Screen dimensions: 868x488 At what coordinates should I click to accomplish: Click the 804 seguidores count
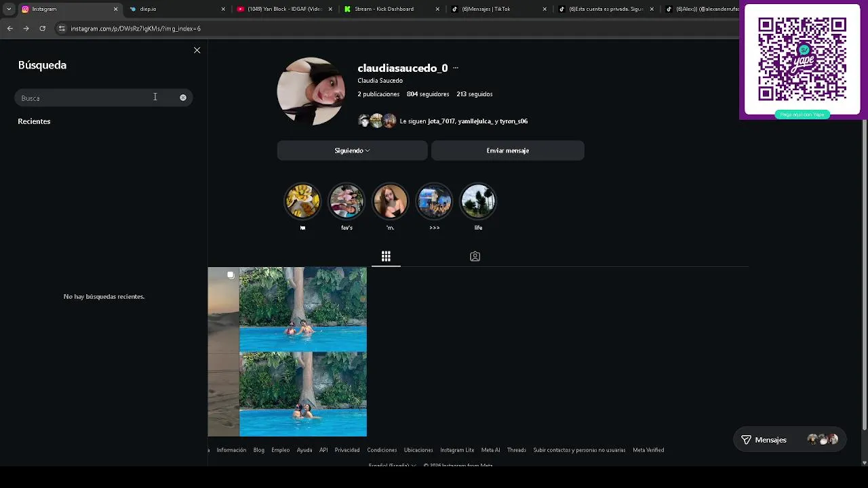pyautogui.click(x=428, y=94)
